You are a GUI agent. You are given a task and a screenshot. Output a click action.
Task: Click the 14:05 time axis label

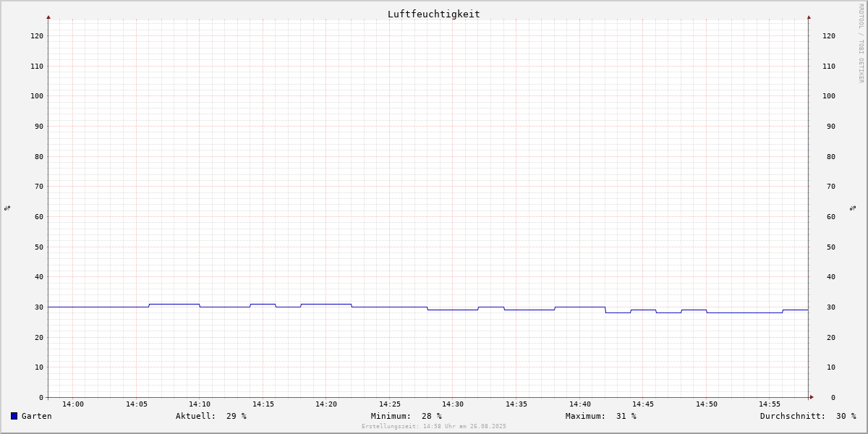137,404
